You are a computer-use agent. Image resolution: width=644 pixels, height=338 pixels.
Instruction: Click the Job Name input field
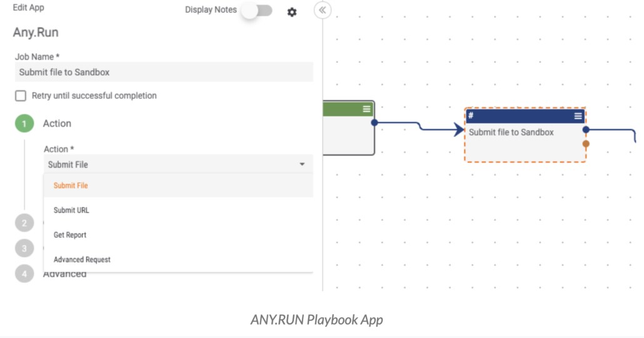coord(164,73)
